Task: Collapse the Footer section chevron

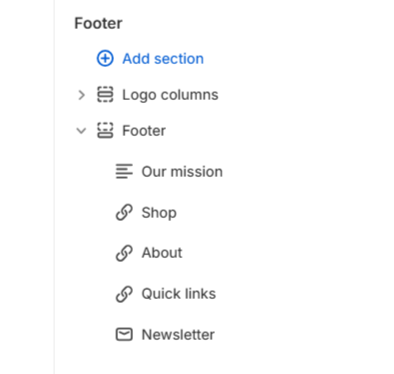Action: [x=81, y=131]
